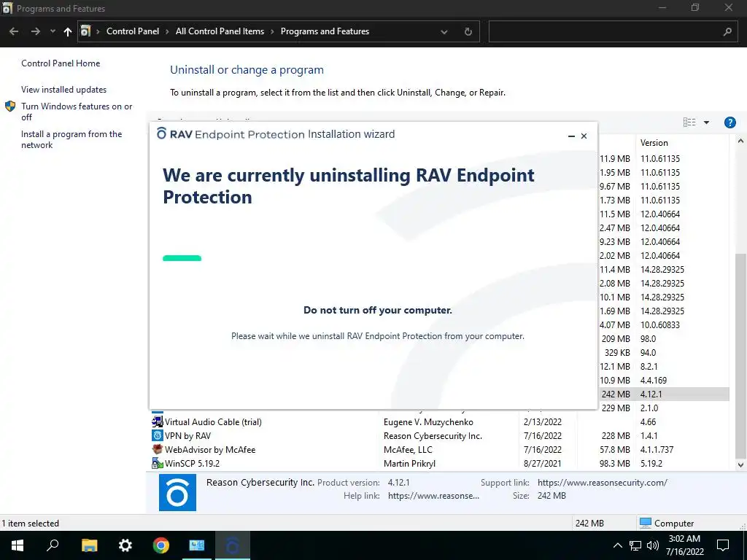Select Virtual Audio Cable (trial) row
The width and height of the screenshot is (747, 560).
(x=440, y=422)
